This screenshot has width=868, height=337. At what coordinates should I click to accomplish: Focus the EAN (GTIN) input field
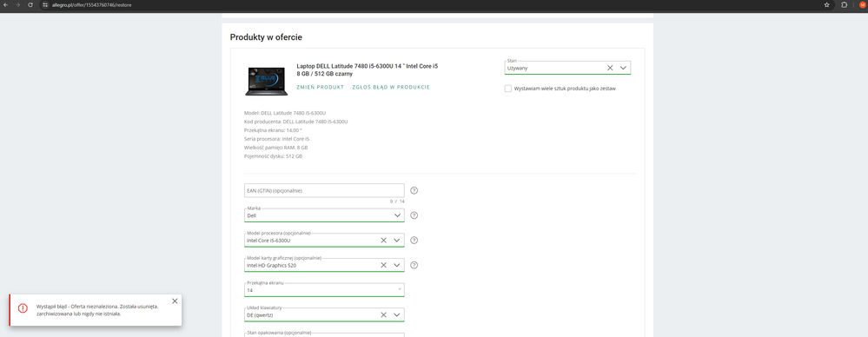(324, 190)
